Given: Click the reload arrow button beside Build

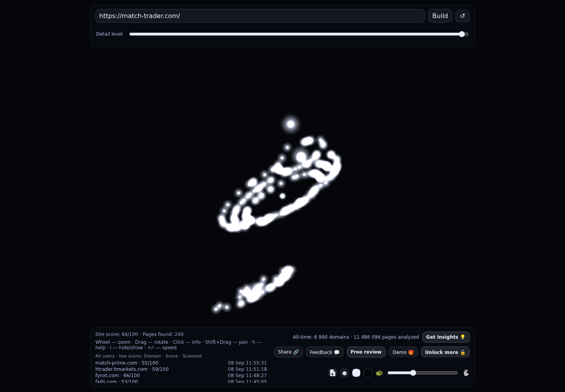Looking at the screenshot, I should coord(462,16).
